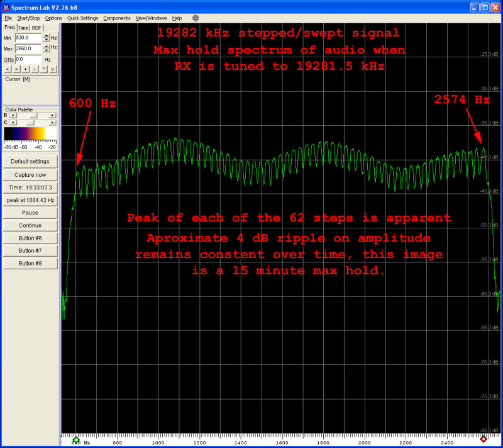This screenshot has width=503, height=448.
Task: Click right arrow of contrast C slider
Action: [x=52, y=123]
